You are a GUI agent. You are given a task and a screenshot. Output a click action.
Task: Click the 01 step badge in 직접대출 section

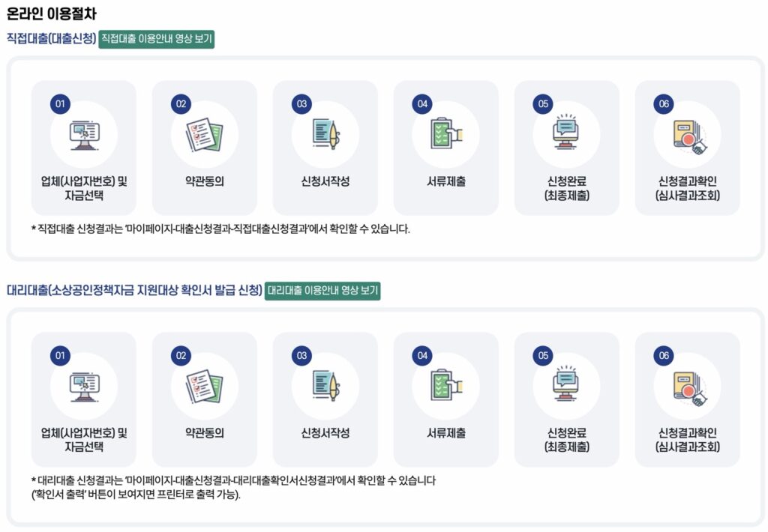click(x=60, y=104)
